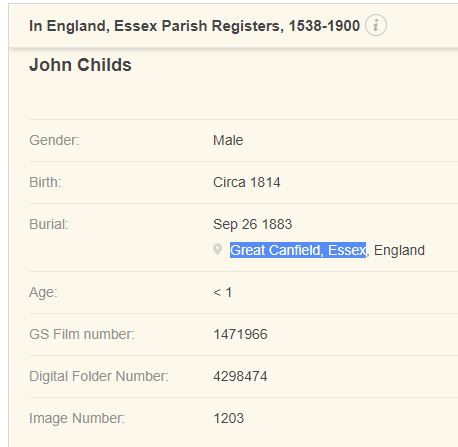
Task: Click image number 1203
Action: tap(229, 418)
